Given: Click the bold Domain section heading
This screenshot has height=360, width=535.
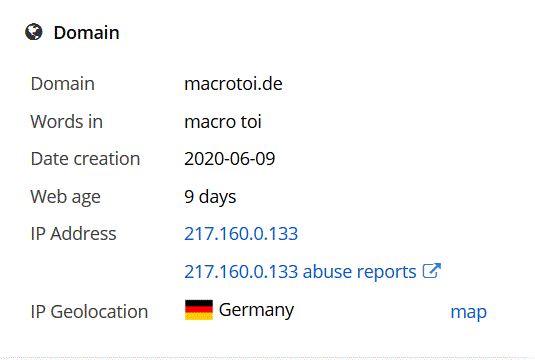Looking at the screenshot, I should click(86, 33).
